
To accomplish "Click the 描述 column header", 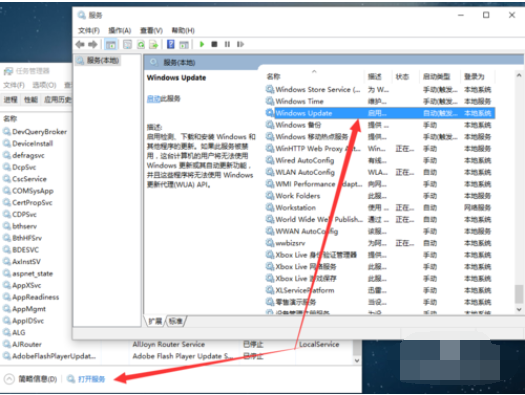I will pos(375,77).
